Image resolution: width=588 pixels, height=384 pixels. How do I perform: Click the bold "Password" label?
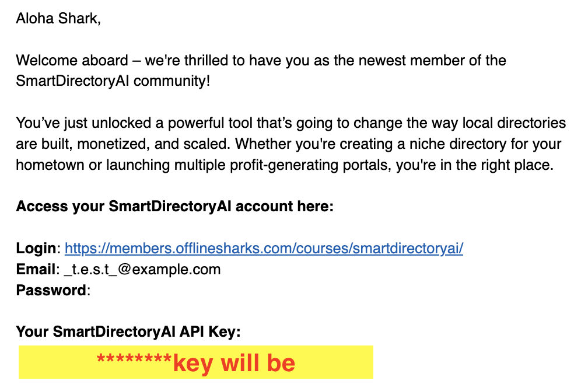[x=51, y=290]
